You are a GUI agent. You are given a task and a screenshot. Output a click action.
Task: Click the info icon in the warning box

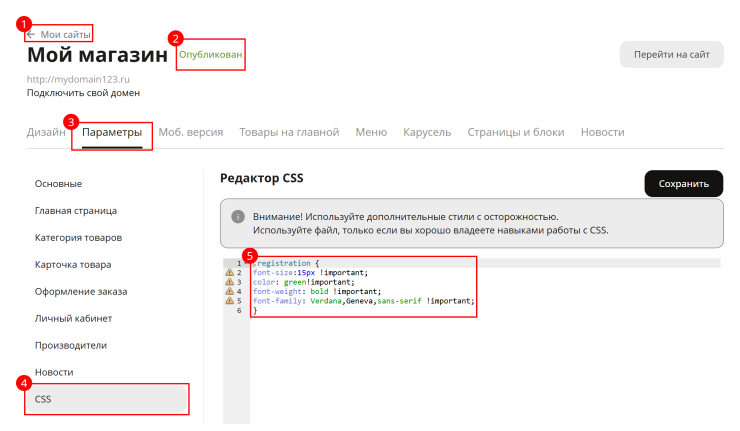pos(238,217)
